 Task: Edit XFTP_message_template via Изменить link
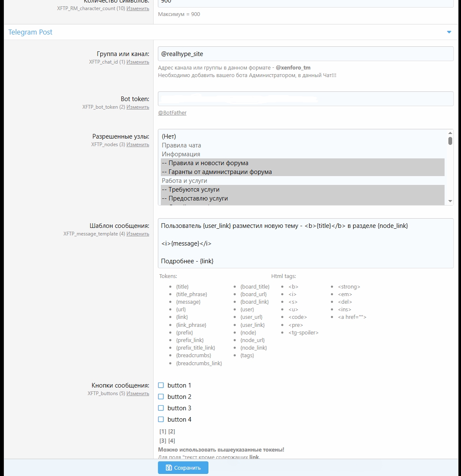tap(138, 234)
